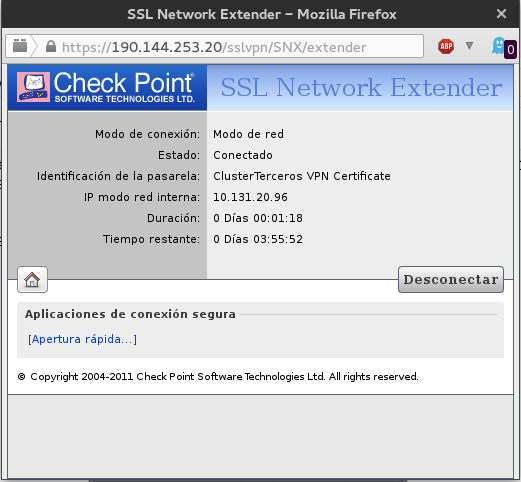521x482 pixels.
Task: Click the Estado label
Action: (179, 155)
